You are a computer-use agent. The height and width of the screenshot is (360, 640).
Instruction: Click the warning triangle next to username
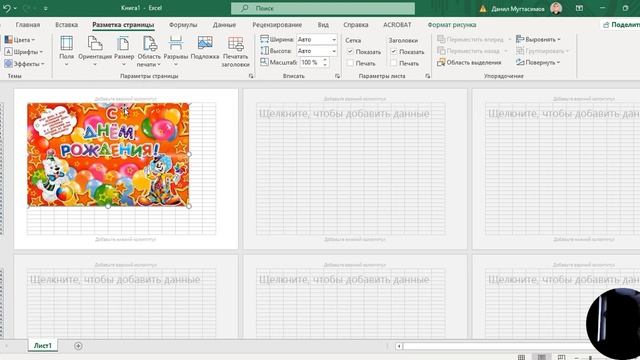[x=483, y=9]
